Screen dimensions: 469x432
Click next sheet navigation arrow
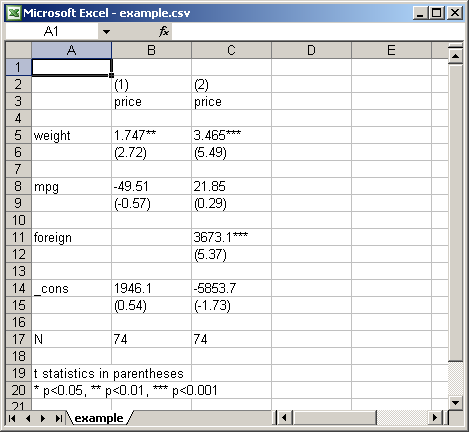(43, 418)
